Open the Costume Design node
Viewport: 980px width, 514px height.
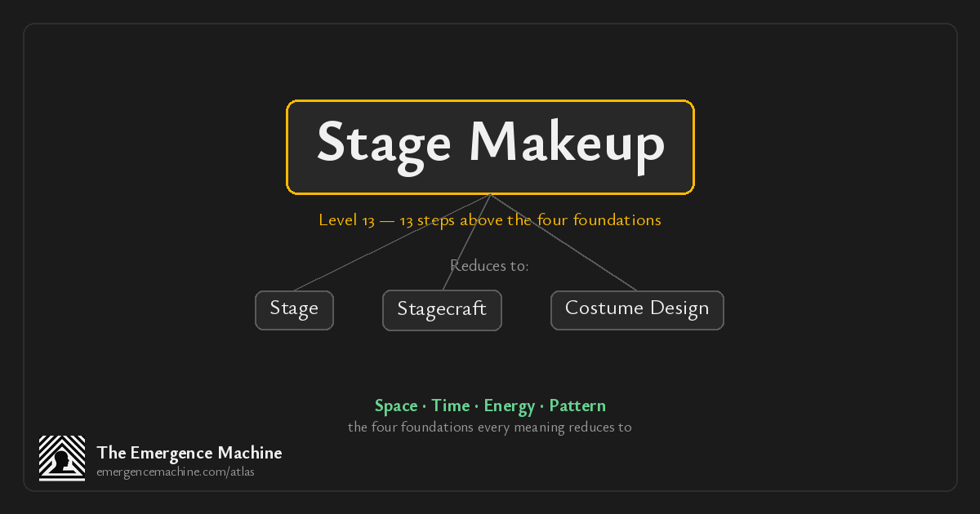pos(637,310)
